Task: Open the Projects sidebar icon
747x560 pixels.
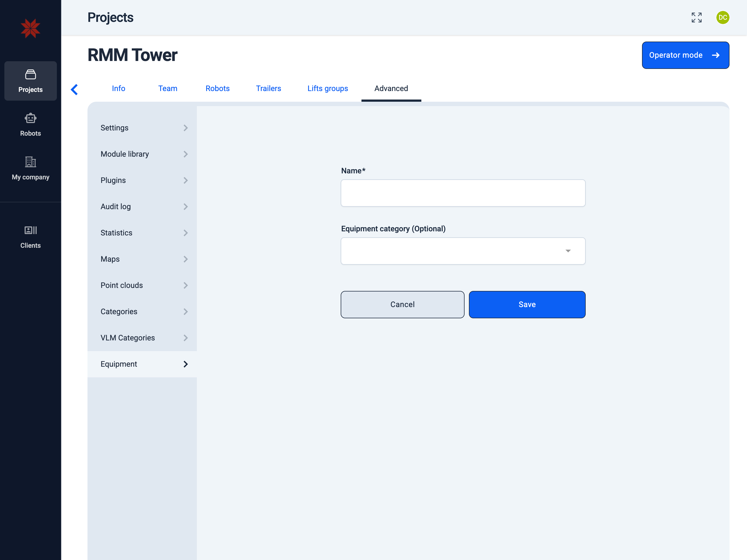Action: pos(30,81)
